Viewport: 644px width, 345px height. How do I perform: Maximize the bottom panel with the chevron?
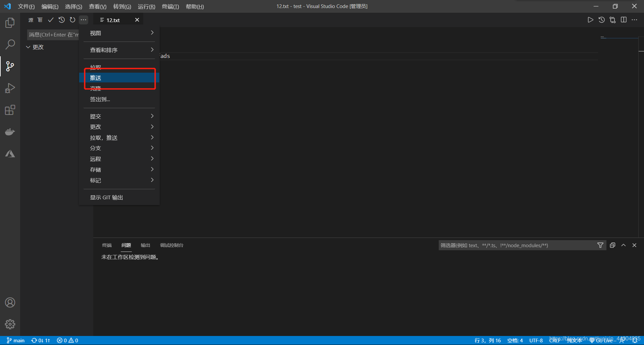(624, 245)
